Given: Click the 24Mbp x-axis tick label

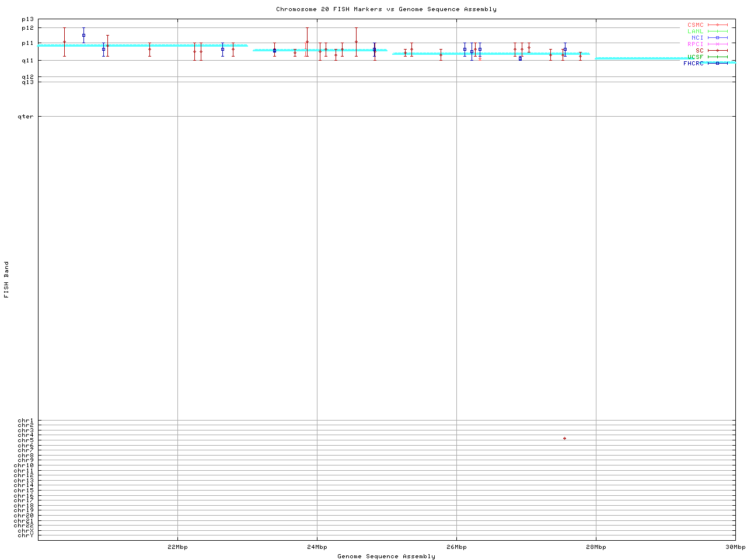Looking at the screenshot, I should pyautogui.click(x=317, y=547).
